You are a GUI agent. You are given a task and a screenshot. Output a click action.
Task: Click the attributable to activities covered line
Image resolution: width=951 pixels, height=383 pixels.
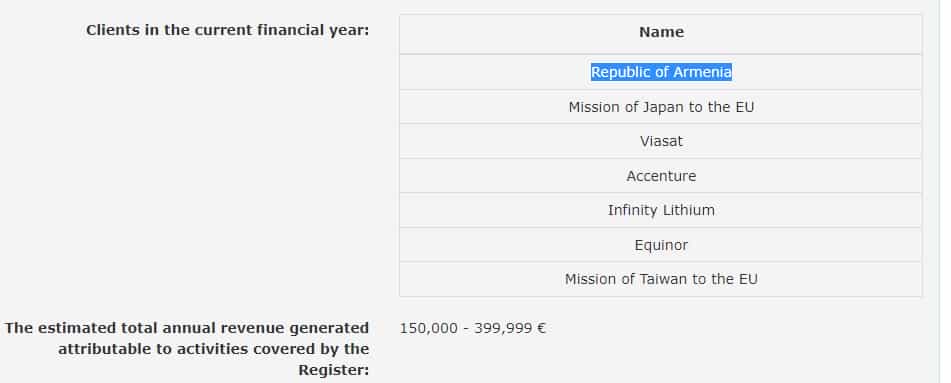pyautogui.click(x=213, y=349)
